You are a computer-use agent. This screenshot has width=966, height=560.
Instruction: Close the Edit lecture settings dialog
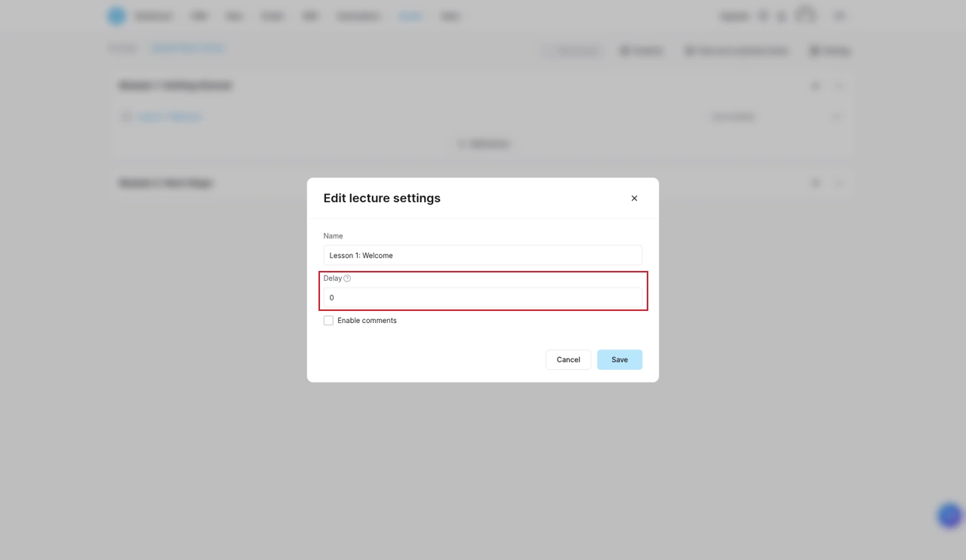click(634, 198)
